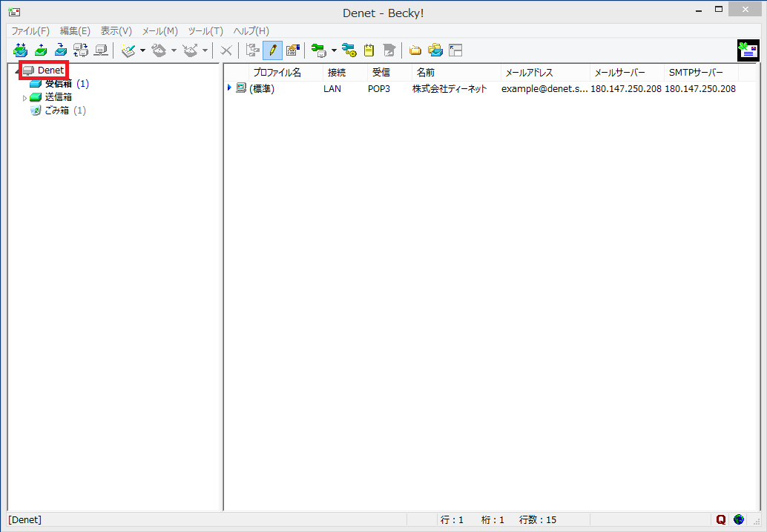Open the メール(M) menu
Viewport: 767px width, 532px height.
(x=160, y=31)
